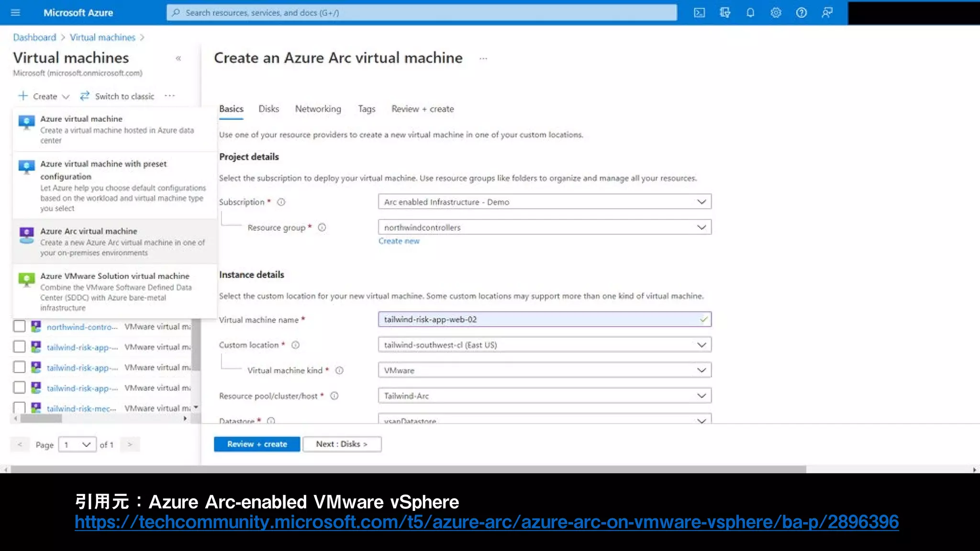Viewport: 980px width, 551px height.
Task: Choose Azure virtual machine from Create menu
Action: (115, 129)
